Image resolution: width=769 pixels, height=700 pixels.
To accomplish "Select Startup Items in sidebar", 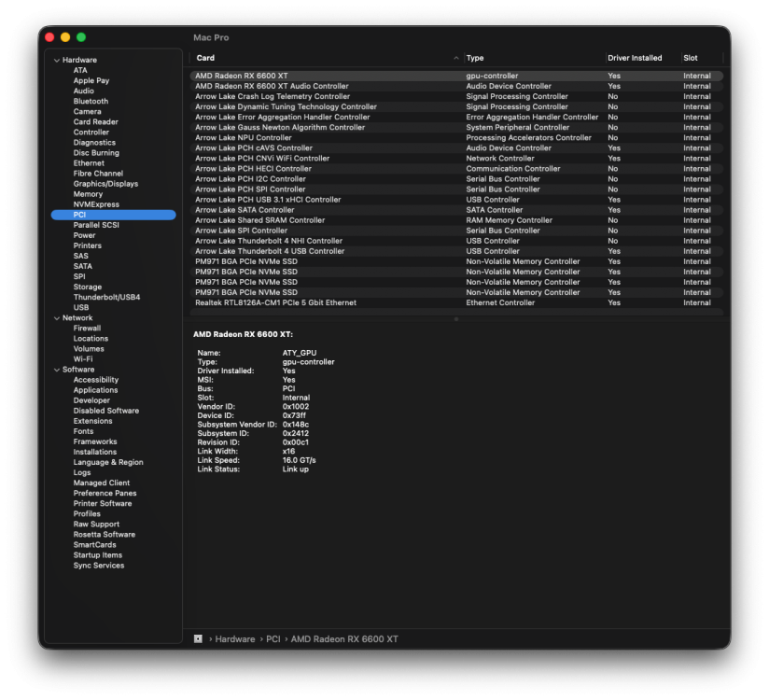I will tap(98, 554).
